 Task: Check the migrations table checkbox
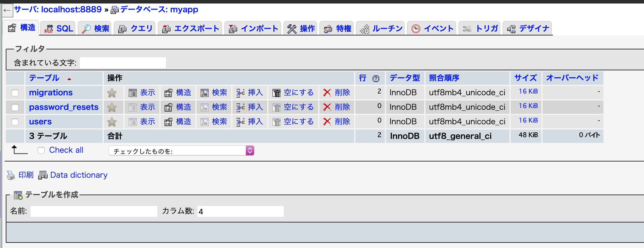[15, 93]
